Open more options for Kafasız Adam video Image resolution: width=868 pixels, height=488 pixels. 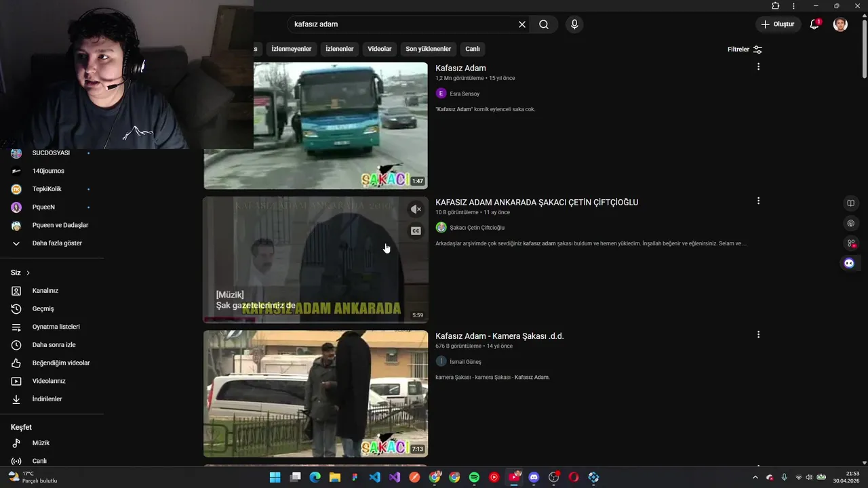[758, 66]
